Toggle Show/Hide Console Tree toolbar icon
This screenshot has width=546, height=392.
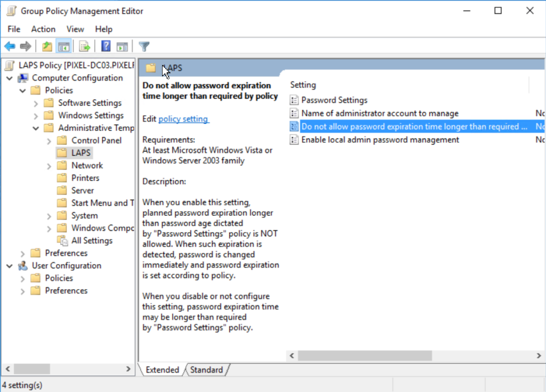(x=64, y=46)
